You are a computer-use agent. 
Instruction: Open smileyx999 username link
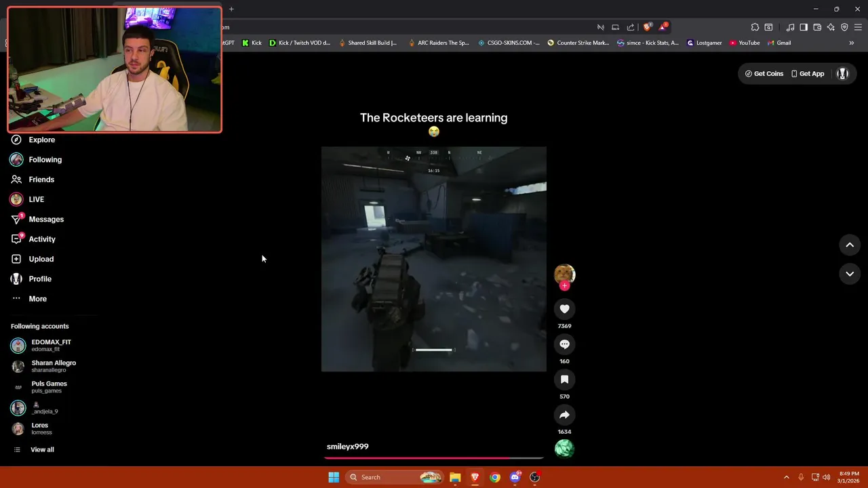point(348,447)
